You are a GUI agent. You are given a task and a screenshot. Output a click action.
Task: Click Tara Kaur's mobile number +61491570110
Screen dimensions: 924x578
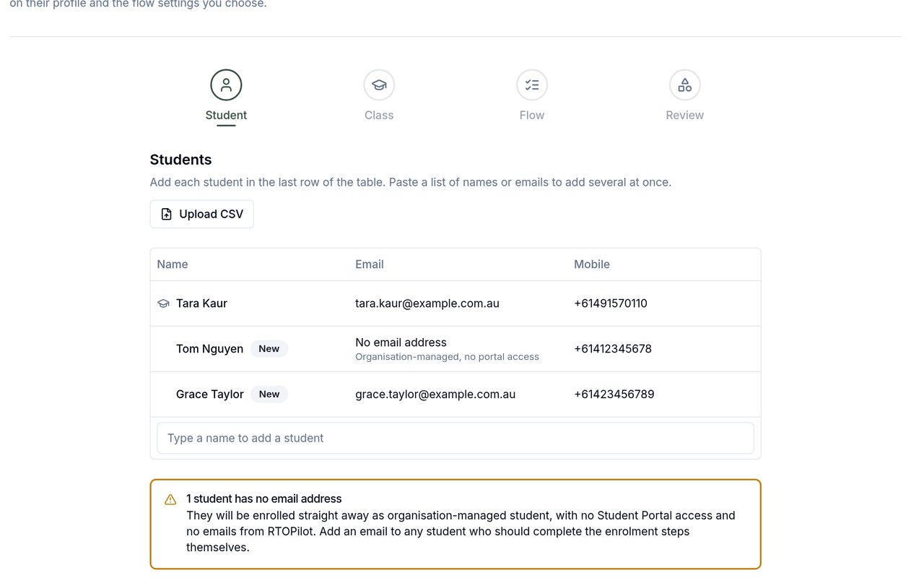pos(611,303)
